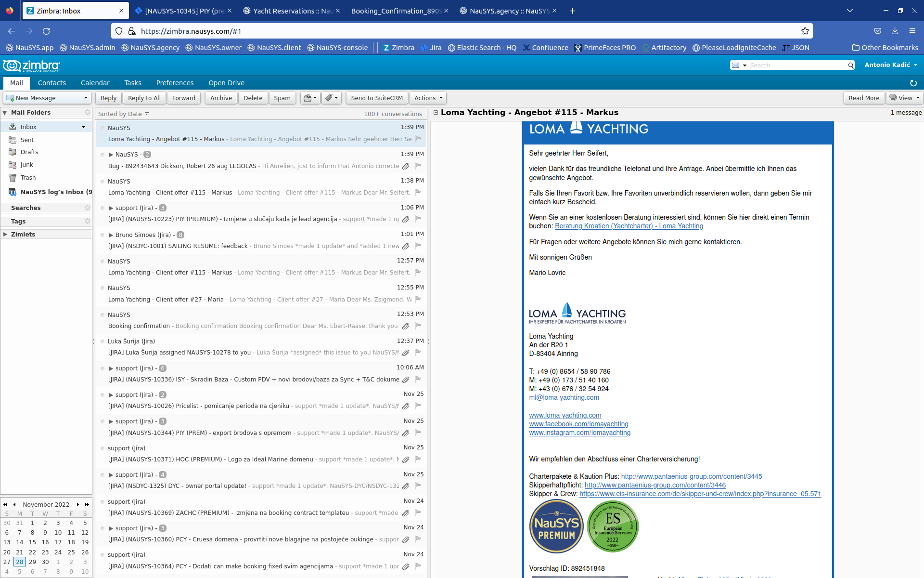The width and height of the screenshot is (924, 578).
Task: Open Searches section gear icon
Action: 88,208
